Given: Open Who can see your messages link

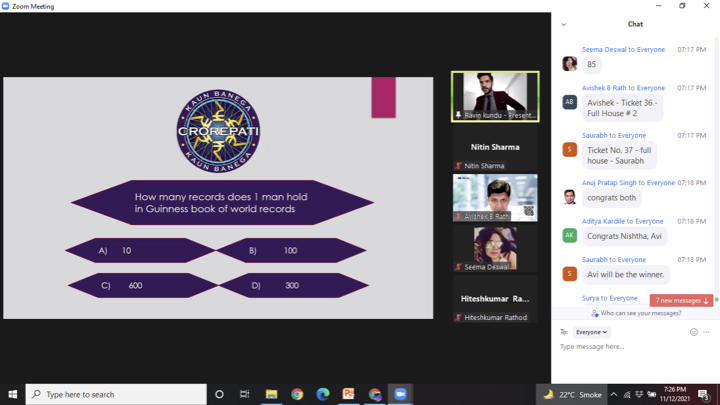Looking at the screenshot, I should click(x=635, y=313).
